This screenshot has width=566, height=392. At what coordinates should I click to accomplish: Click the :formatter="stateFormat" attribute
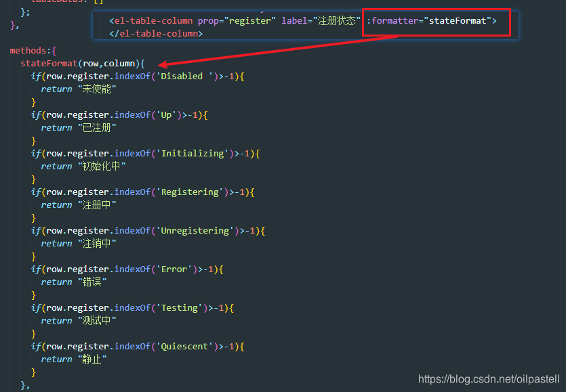pyautogui.click(x=429, y=21)
